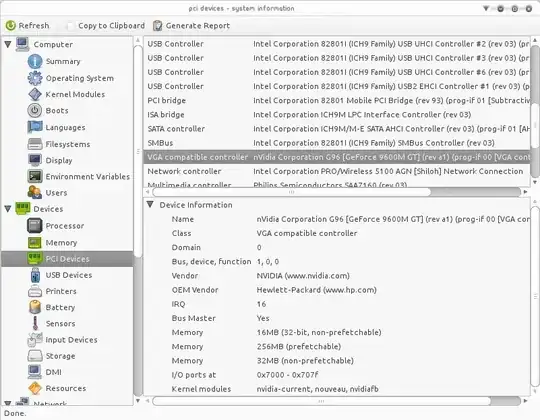Viewport: 540px width, 420px height.
Task: Select the SMBus row
Action: pos(337,143)
